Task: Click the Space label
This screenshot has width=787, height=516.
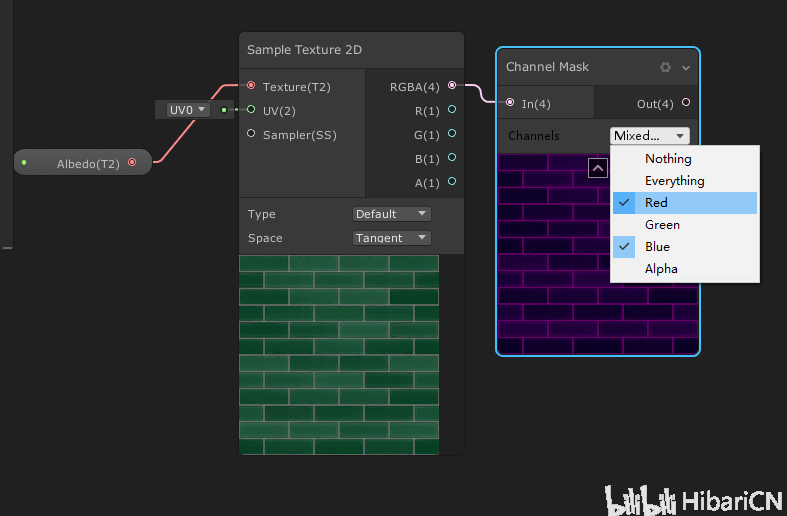Action: [x=265, y=238]
